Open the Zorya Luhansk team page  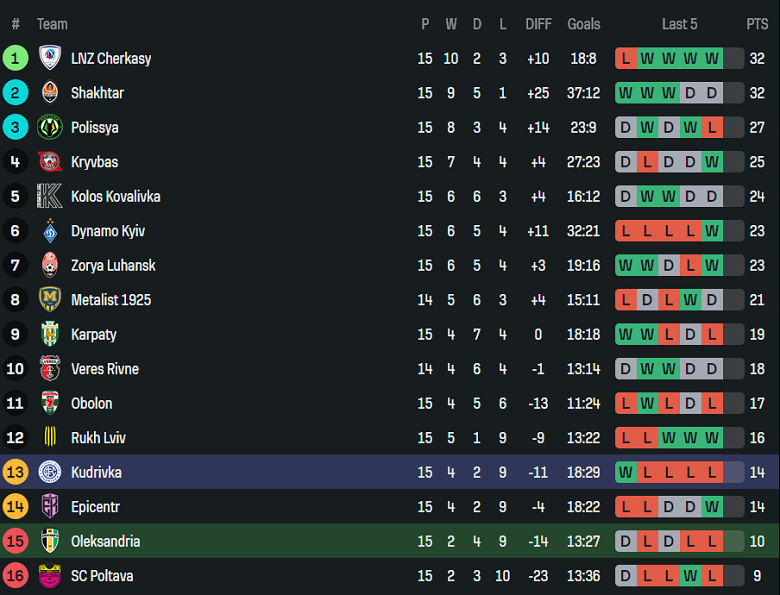113,266
